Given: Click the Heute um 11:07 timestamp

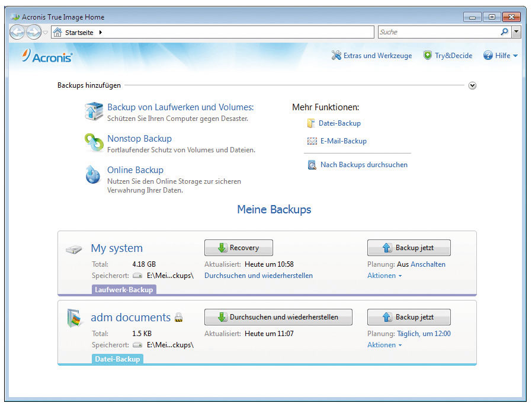Looking at the screenshot, I should pos(269,334).
